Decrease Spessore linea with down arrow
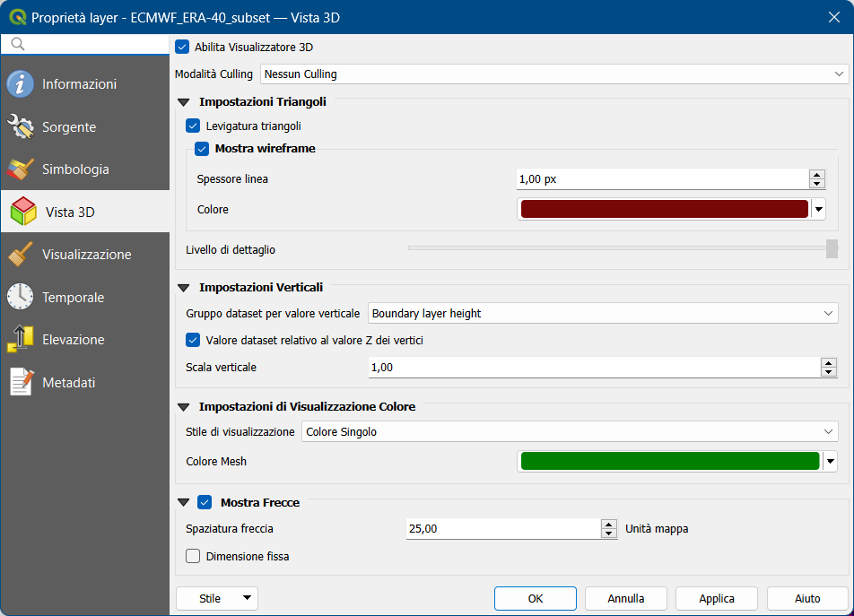The height and width of the screenshot is (616, 854). [817, 184]
